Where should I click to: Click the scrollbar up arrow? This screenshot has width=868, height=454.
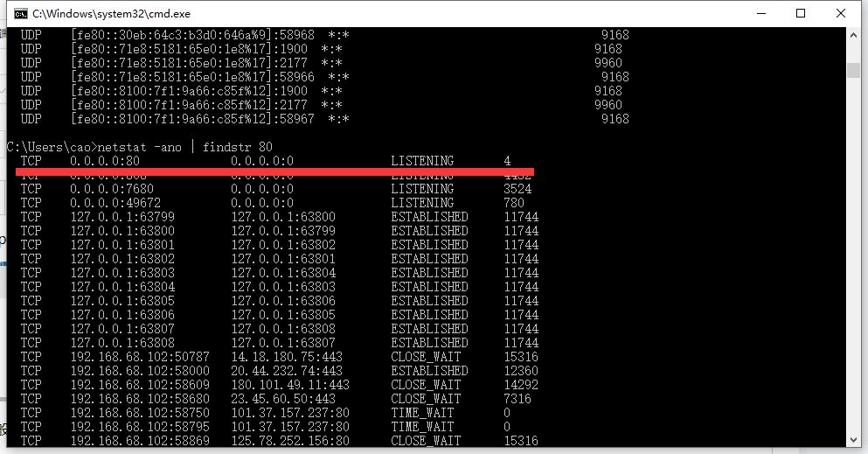click(x=854, y=35)
